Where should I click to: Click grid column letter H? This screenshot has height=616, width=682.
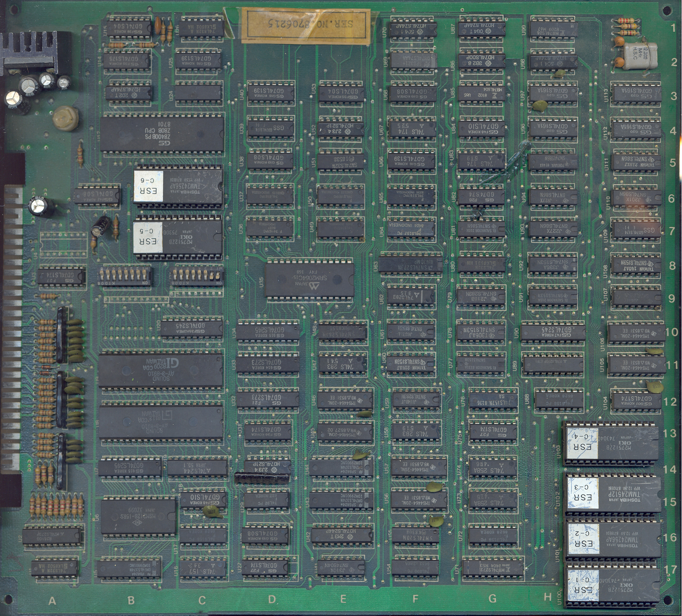pyautogui.click(x=548, y=597)
